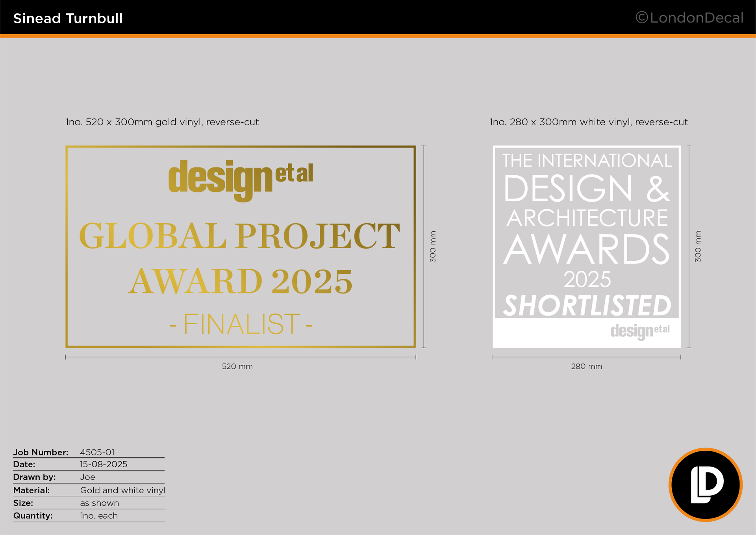The width and height of the screenshot is (756, 535).
Task: Click the Quantity value 1no. each
Action: pyautogui.click(x=99, y=516)
